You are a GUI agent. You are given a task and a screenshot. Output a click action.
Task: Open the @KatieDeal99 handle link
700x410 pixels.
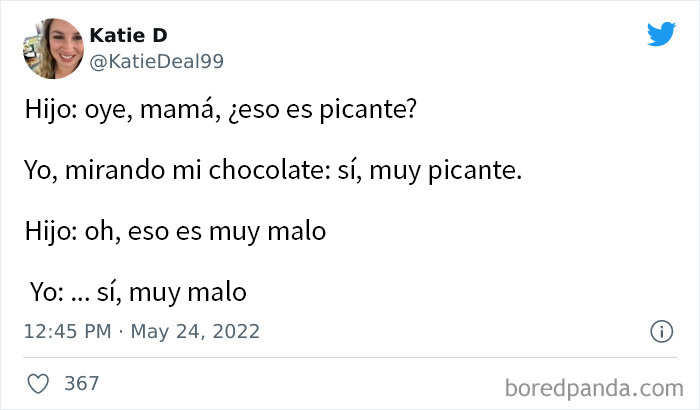pyautogui.click(x=157, y=61)
